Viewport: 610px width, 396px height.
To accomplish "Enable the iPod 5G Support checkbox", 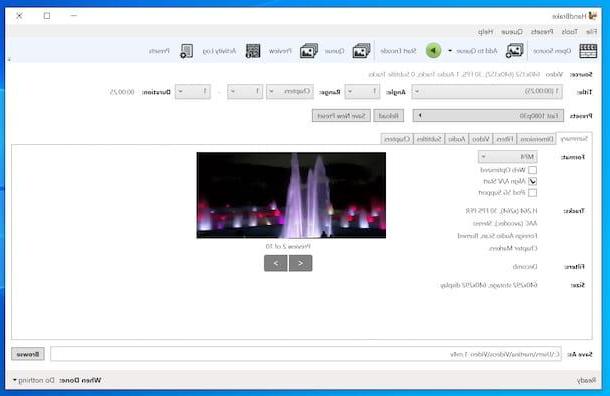I will coord(533,193).
